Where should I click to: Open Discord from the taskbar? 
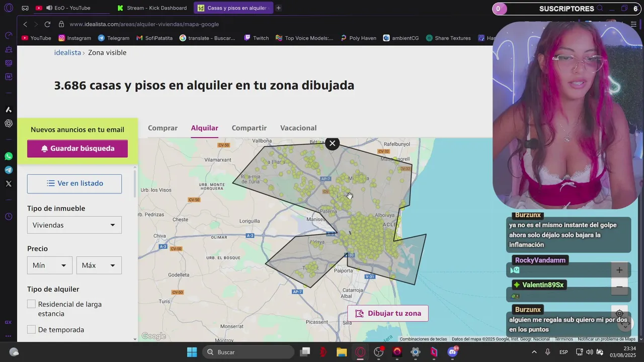click(452, 352)
